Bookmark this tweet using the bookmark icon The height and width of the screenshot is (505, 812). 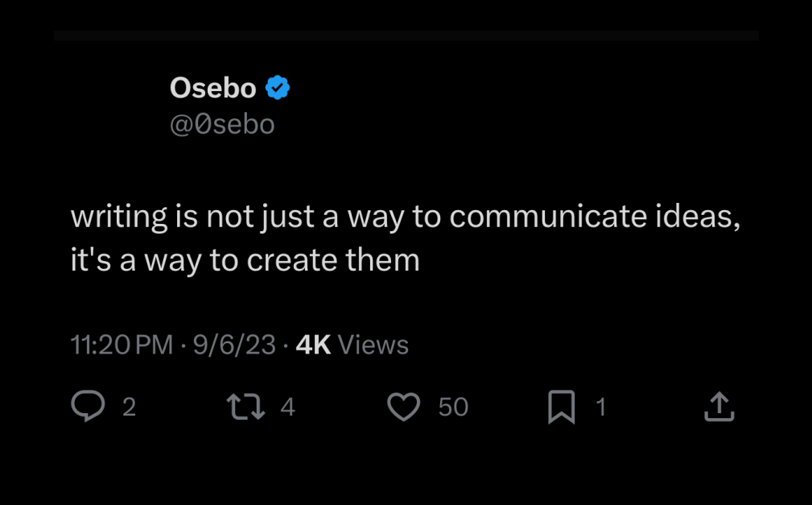pyautogui.click(x=561, y=407)
